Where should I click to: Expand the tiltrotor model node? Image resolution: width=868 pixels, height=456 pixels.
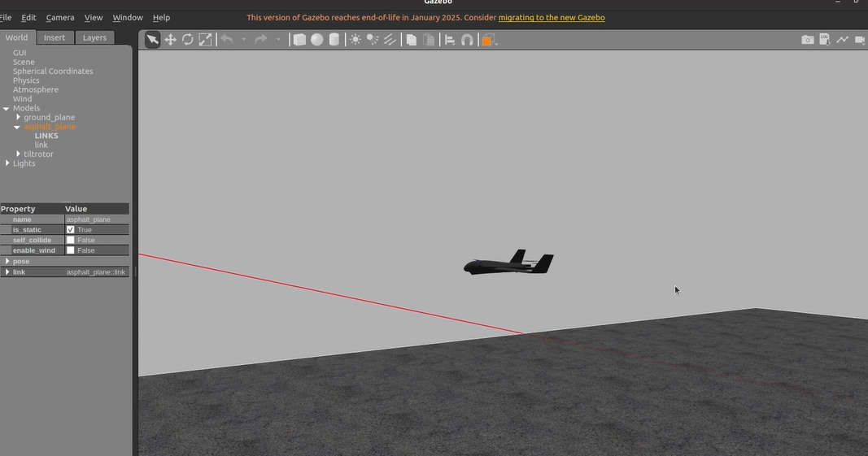click(x=18, y=154)
